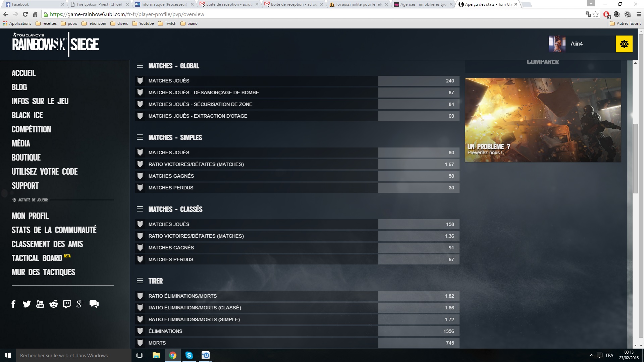Open the Facebook social icon in sidebar
644x362 pixels.
(x=13, y=304)
